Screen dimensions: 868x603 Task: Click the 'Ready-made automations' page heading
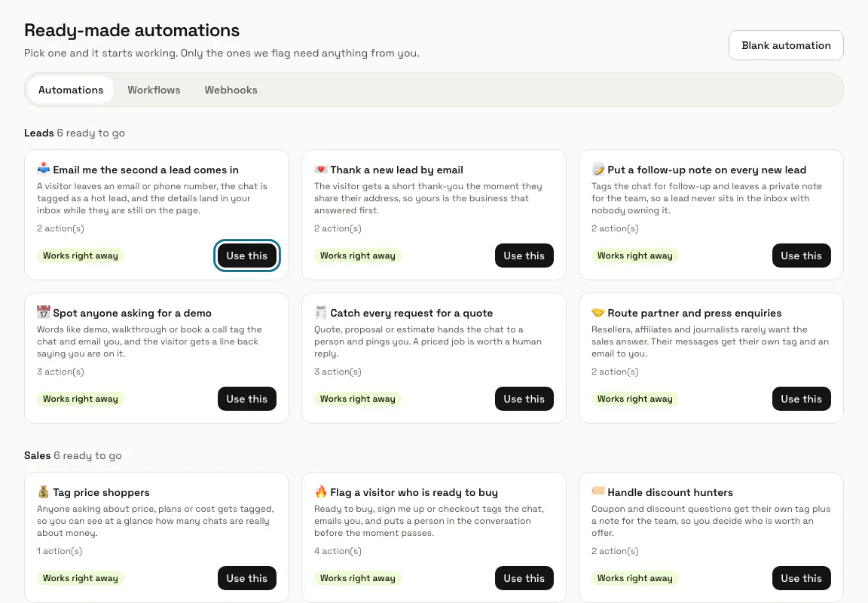(x=132, y=30)
